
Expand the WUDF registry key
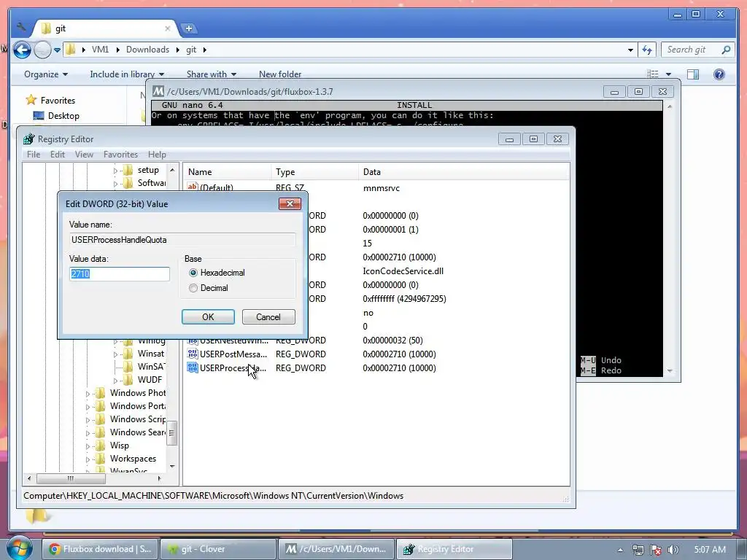(x=115, y=381)
